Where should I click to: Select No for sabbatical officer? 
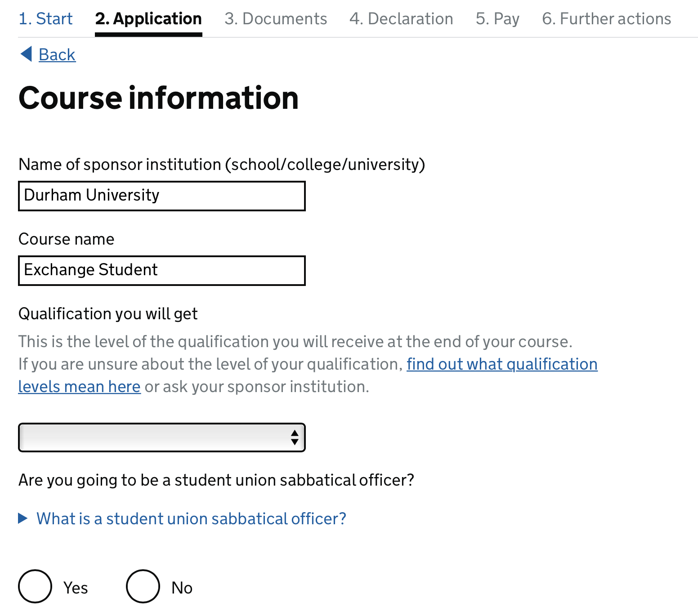(143, 586)
